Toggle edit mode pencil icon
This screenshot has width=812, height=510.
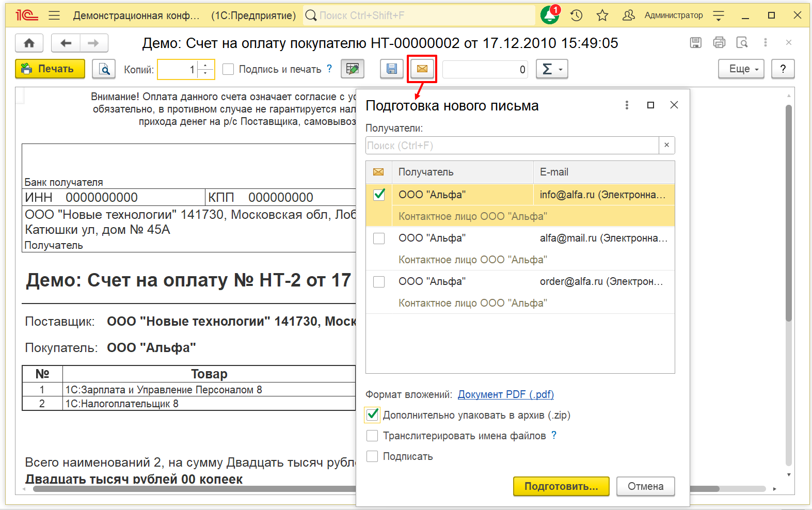[x=353, y=69]
